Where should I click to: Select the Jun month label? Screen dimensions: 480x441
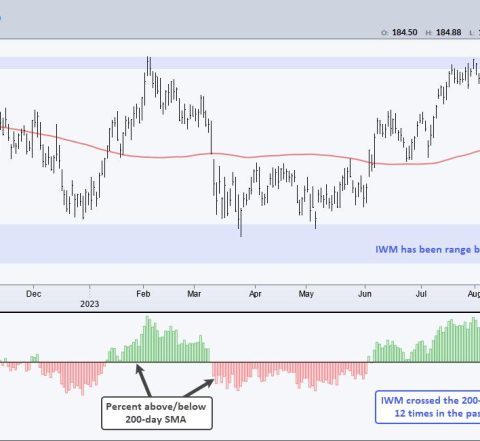pyautogui.click(x=365, y=294)
